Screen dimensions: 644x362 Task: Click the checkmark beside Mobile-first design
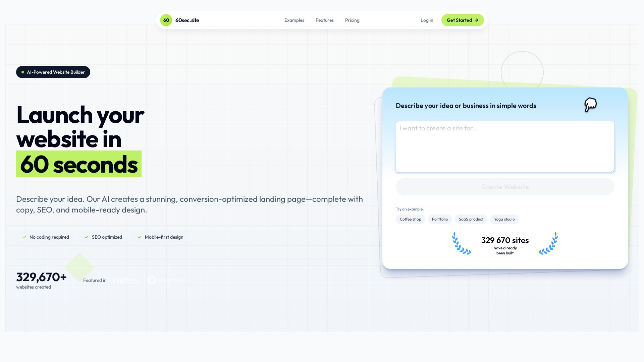tap(140, 237)
